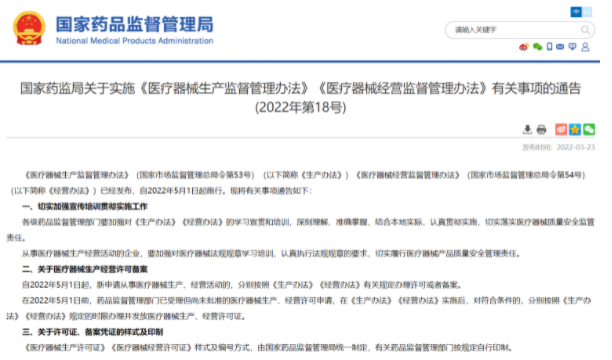Click the magnifier search icon
Image resolution: width=612 pixels, height=360 pixels.
point(585,30)
